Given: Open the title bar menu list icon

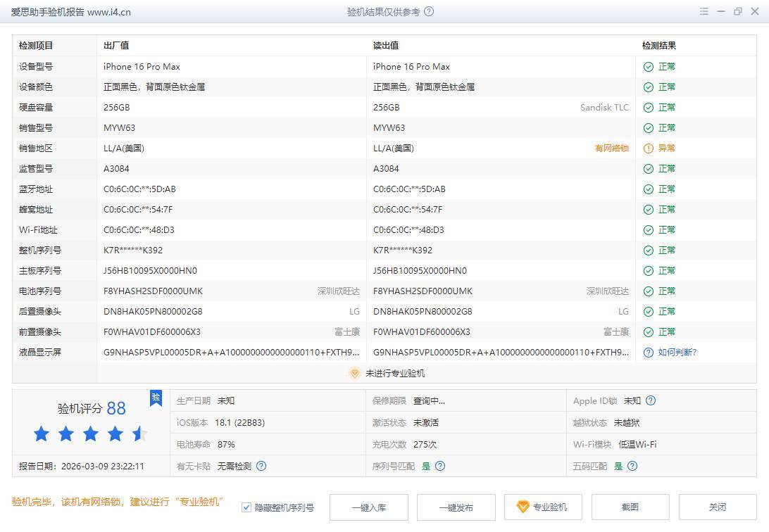Looking at the screenshot, I should click(x=704, y=12).
